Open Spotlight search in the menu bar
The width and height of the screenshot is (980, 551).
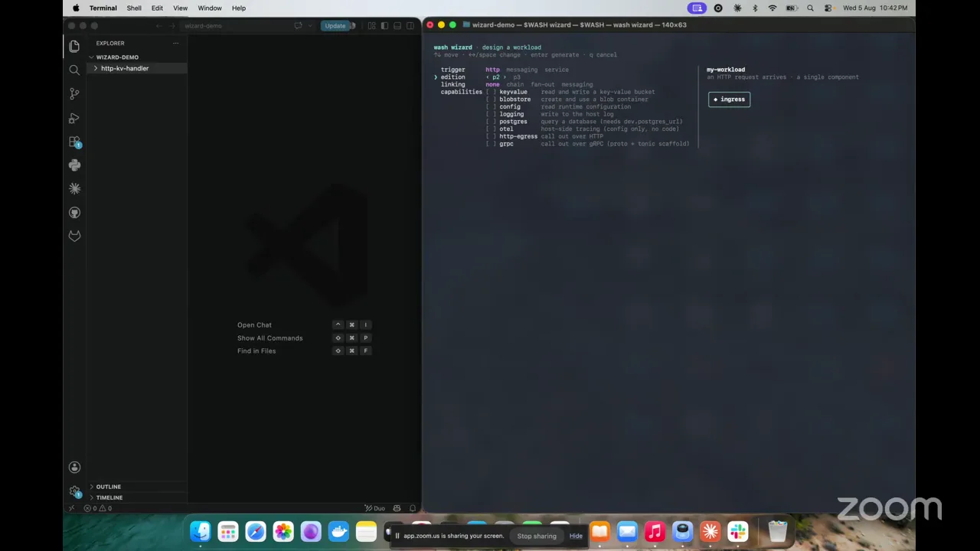click(810, 8)
